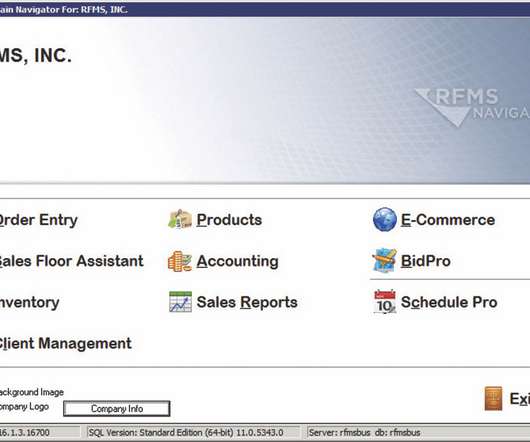Open the Sales Reports chart icon
530x442 pixels.
click(x=180, y=302)
